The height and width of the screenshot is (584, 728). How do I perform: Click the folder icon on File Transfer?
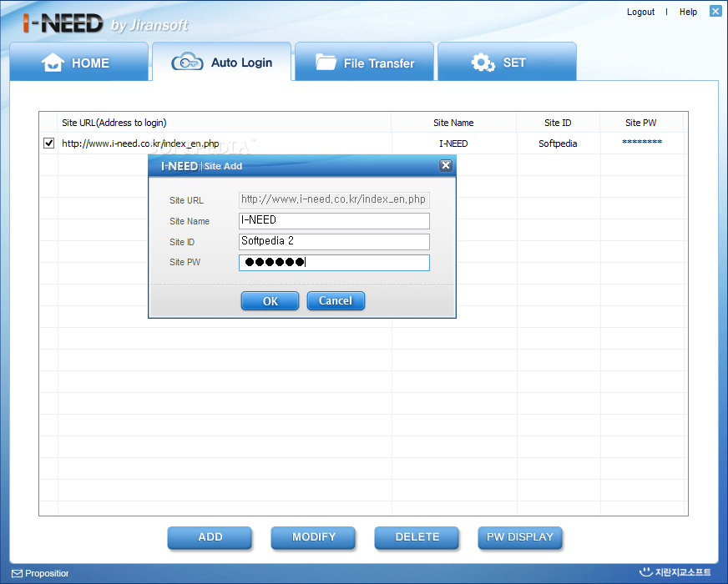click(326, 62)
